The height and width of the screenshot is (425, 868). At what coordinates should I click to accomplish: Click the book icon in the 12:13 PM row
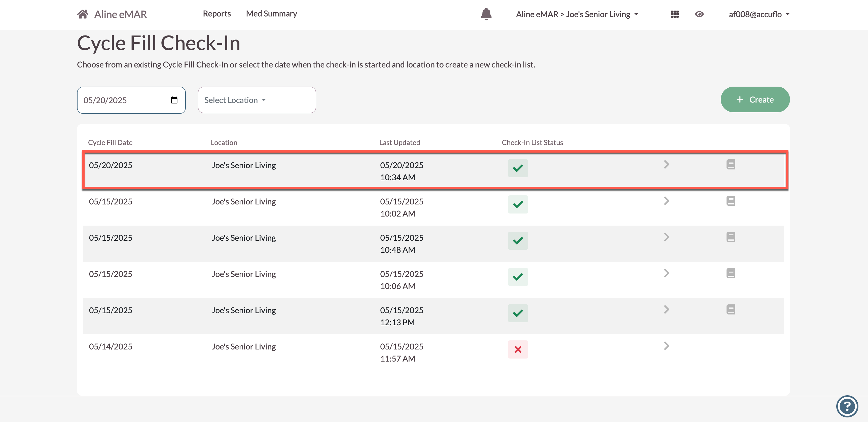731,309
